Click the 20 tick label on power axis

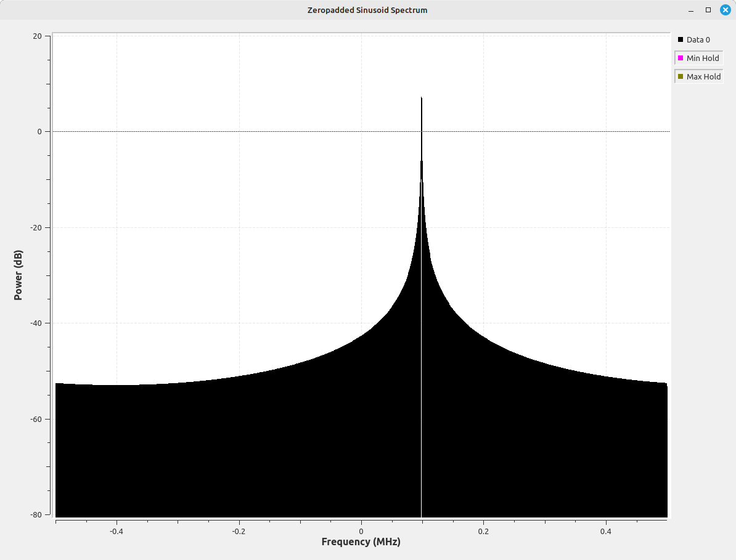point(37,36)
